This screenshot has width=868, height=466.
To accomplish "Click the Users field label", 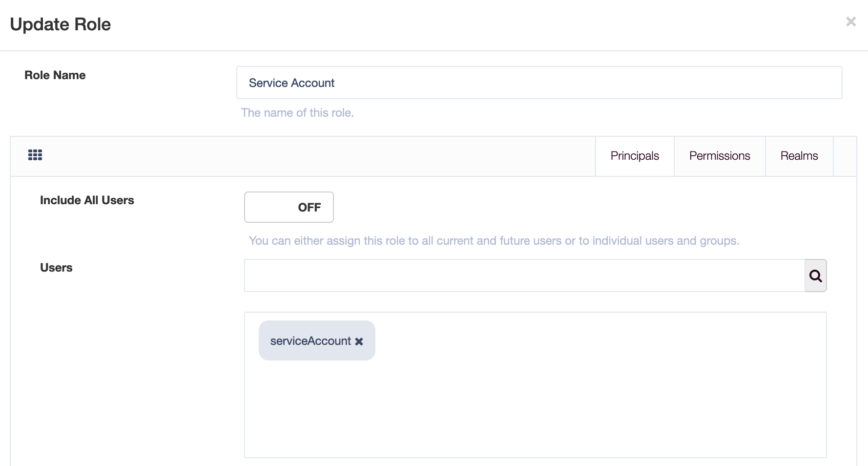I will click(x=56, y=268).
